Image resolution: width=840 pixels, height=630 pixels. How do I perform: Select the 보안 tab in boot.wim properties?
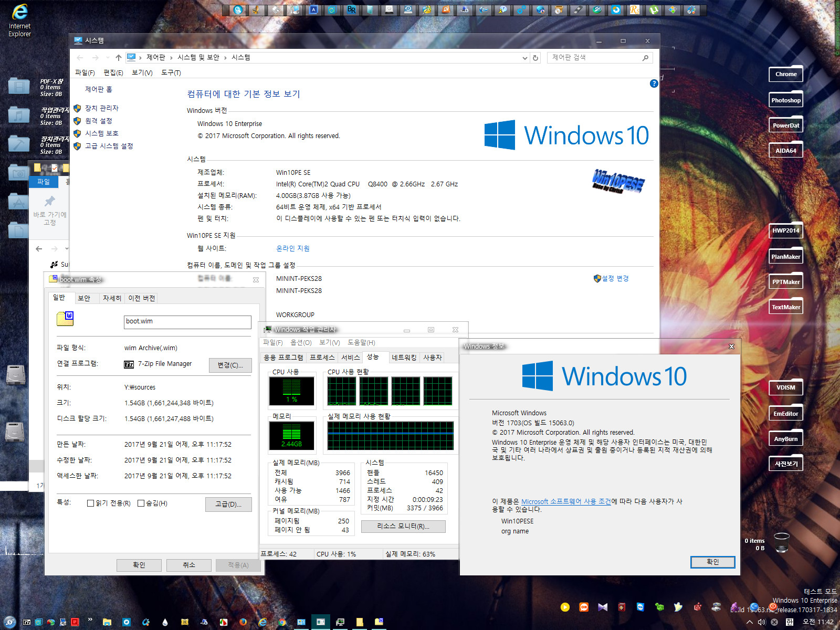(x=84, y=298)
